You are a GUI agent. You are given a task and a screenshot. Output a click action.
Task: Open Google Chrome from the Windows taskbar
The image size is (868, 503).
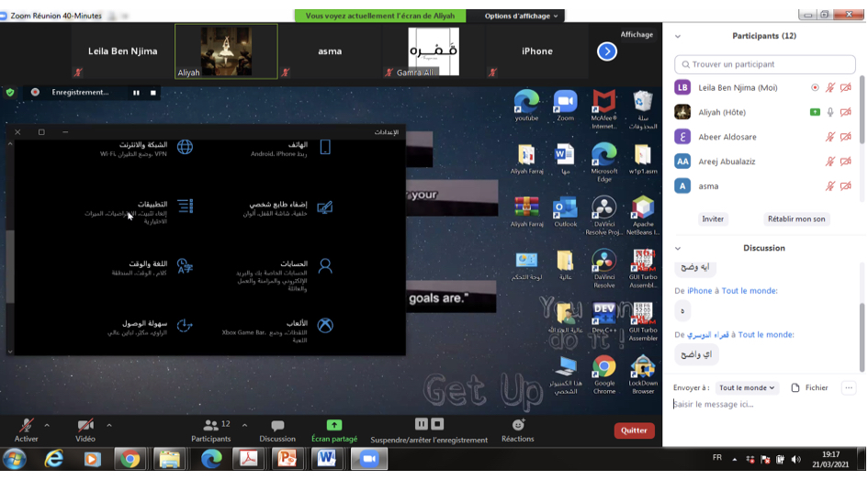click(x=130, y=459)
